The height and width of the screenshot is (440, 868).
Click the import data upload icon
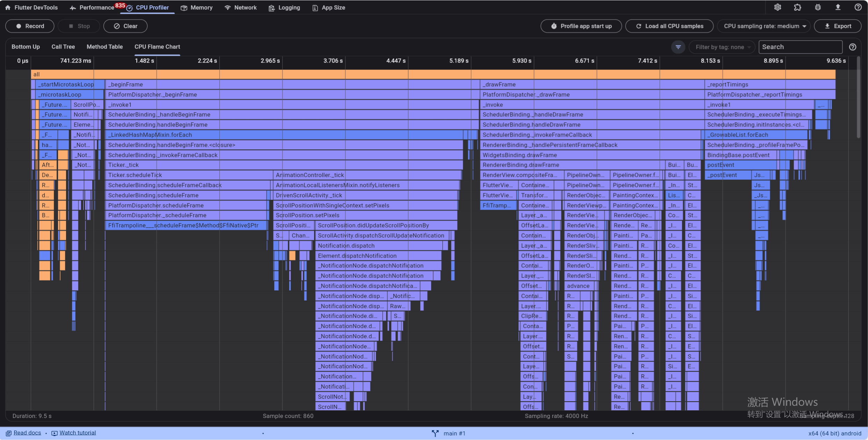point(838,7)
